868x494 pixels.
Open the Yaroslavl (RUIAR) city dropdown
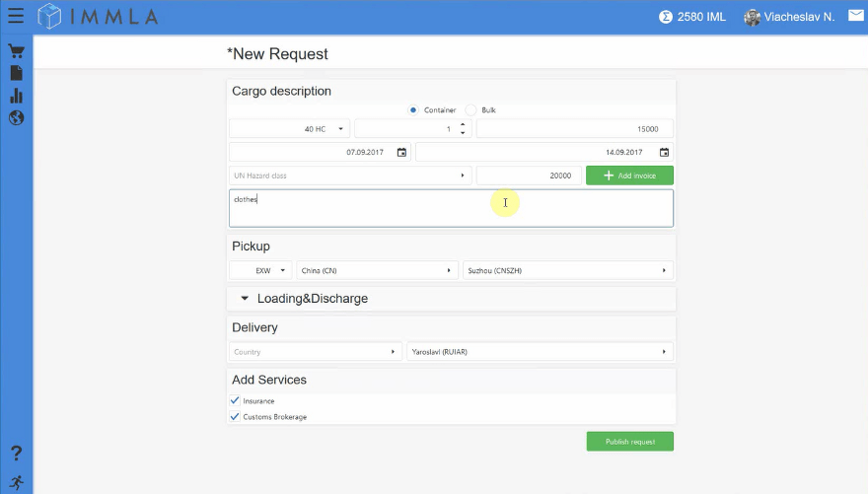(541, 352)
